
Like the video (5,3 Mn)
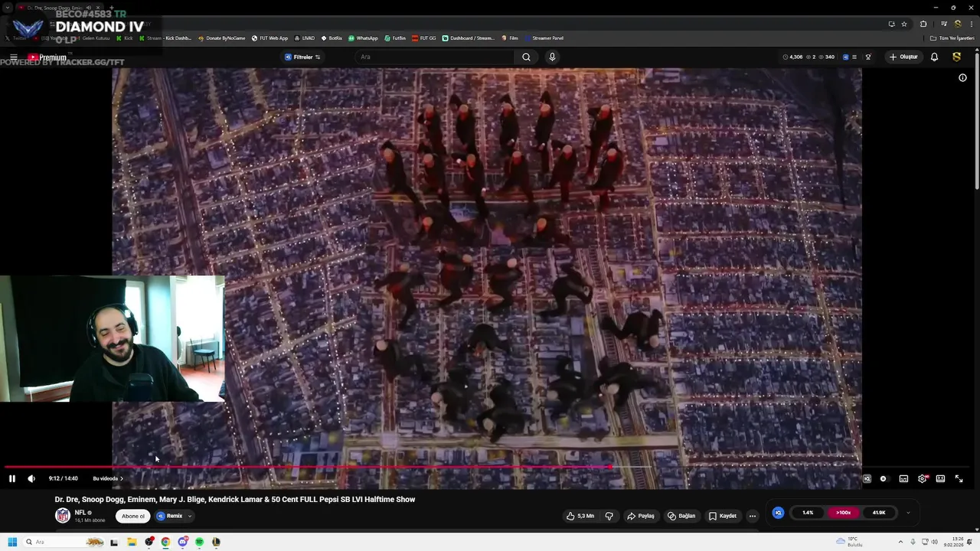click(x=580, y=516)
